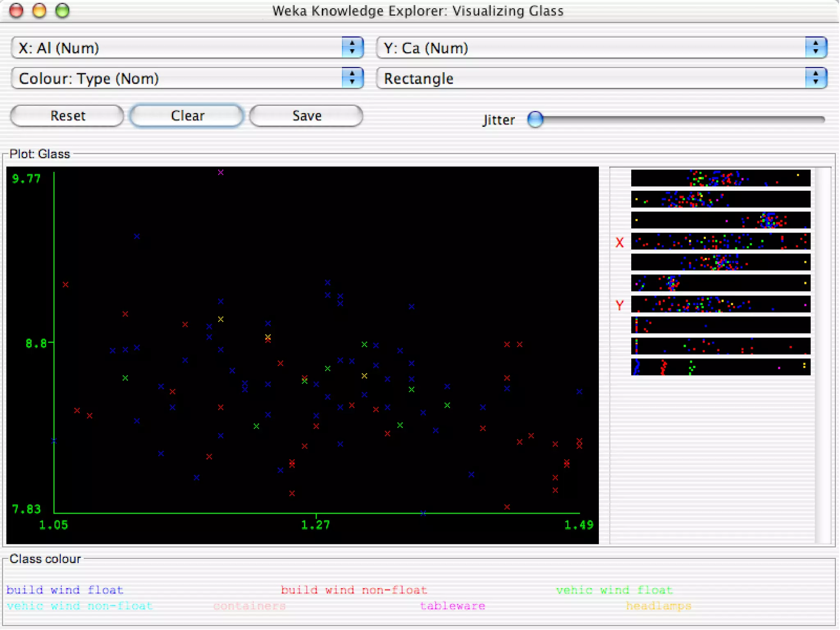Click the Save button
Image resolution: width=840 pixels, height=630 pixels.
tap(306, 116)
